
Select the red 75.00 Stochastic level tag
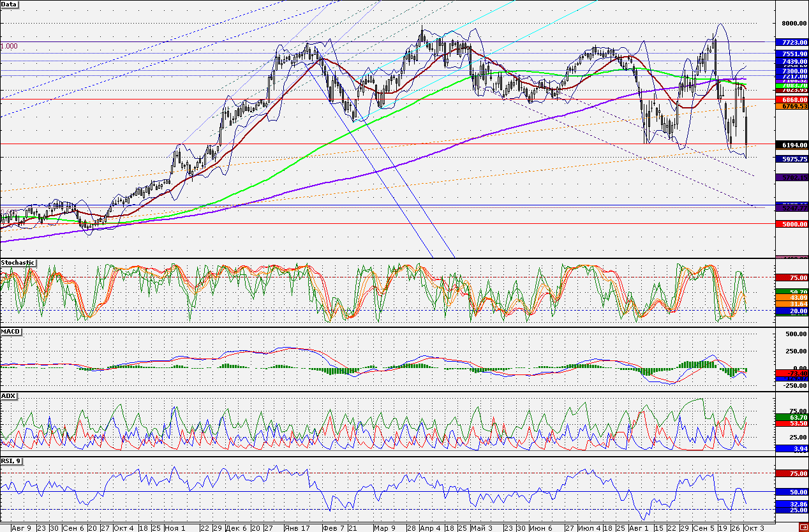(x=792, y=278)
